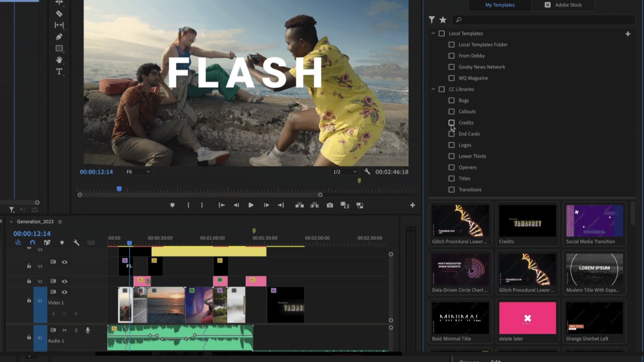644x362 pixels.
Task: Select the Type tool
Action: coord(59,71)
